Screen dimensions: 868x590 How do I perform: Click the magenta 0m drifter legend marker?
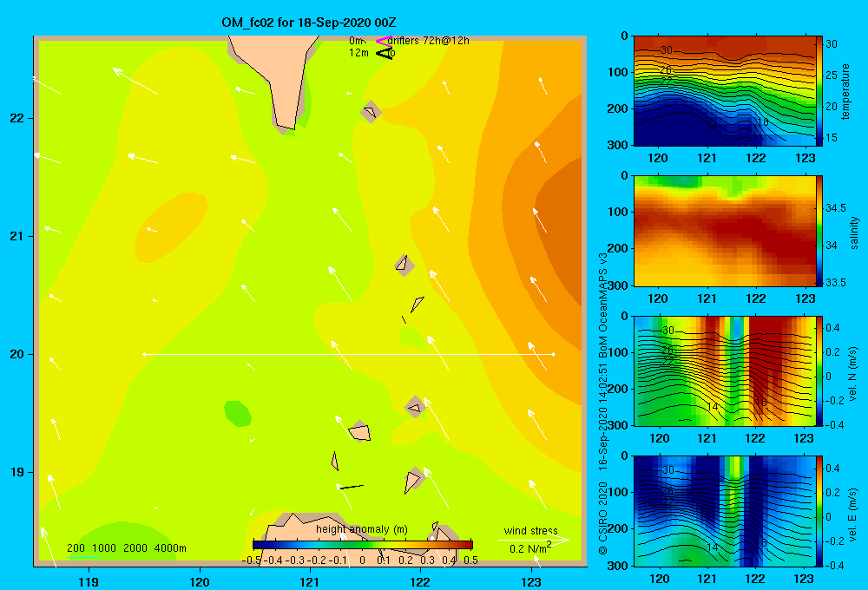point(383,41)
